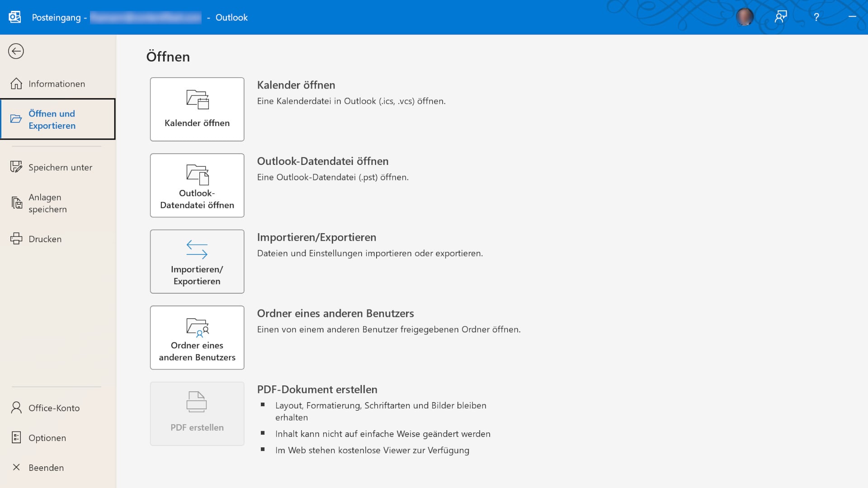Click the Outlook-Datendatei öffnen heading
The width and height of the screenshot is (868, 488).
pyautogui.click(x=323, y=161)
